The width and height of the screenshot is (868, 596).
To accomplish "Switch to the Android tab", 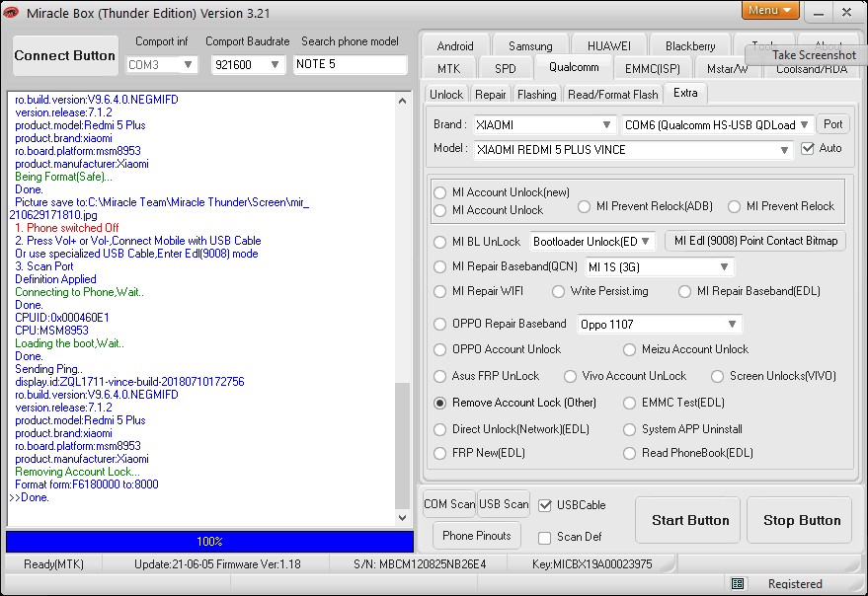I will pyautogui.click(x=455, y=46).
